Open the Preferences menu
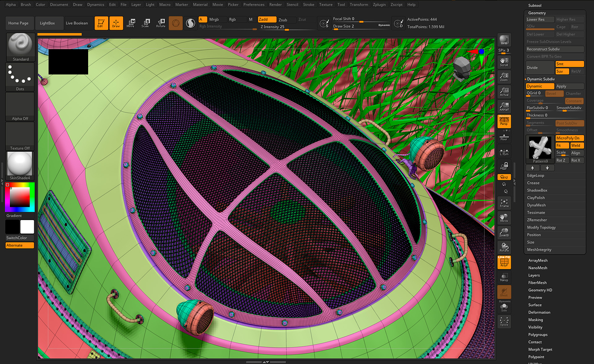This screenshot has width=594, height=364. pyautogui.click(x=254, y=4)
